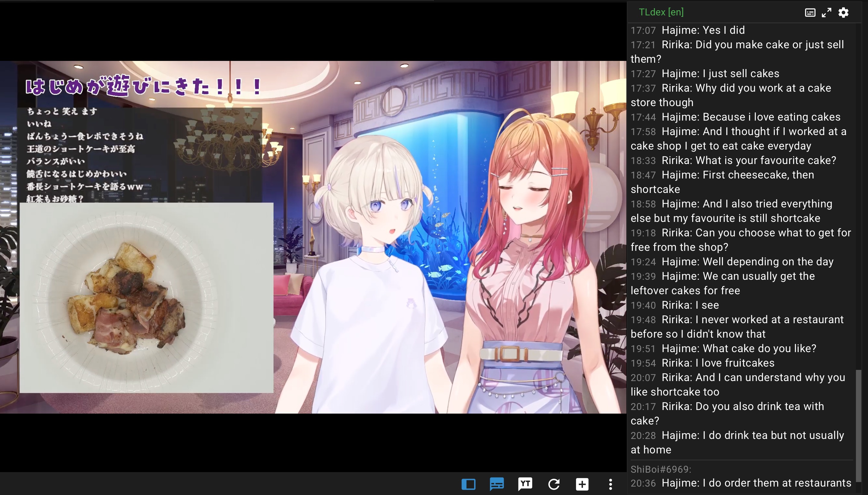Select 'What is your favourite cake?' message
Image resolution: width=868 pixels, height=495 pixels.
[x=749, y=160]
